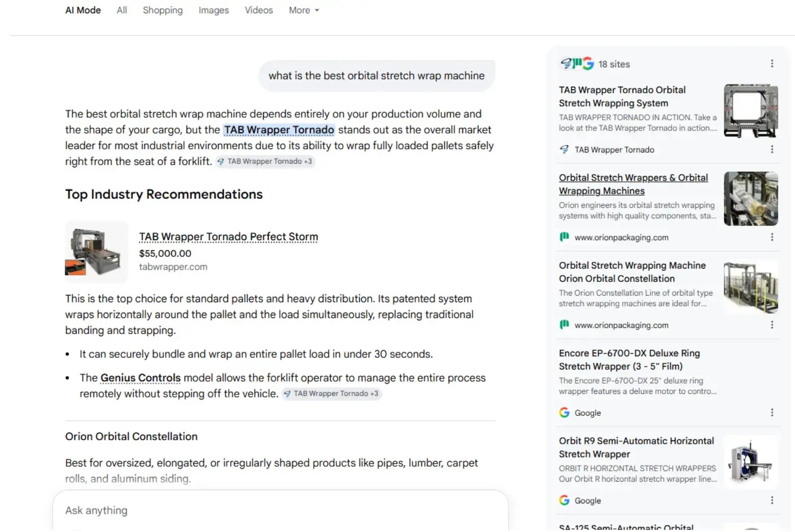Expand the More dropdown menu
The height and width of the screenshot is (532, 795).
(304, 10)
